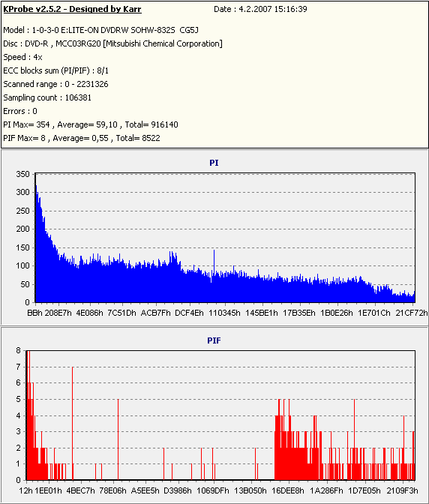
Task: Click PIF x-axis label '1A286Fh'
Action: point(326,490)
